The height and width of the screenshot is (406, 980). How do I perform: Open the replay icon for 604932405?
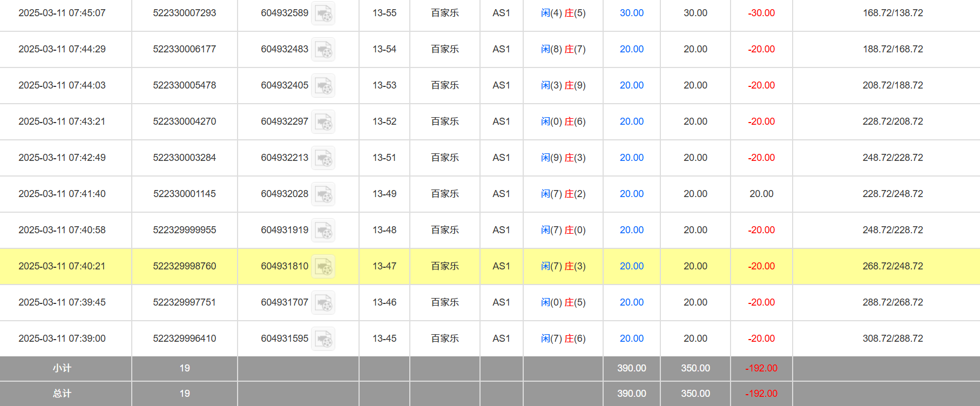point(323,86)
